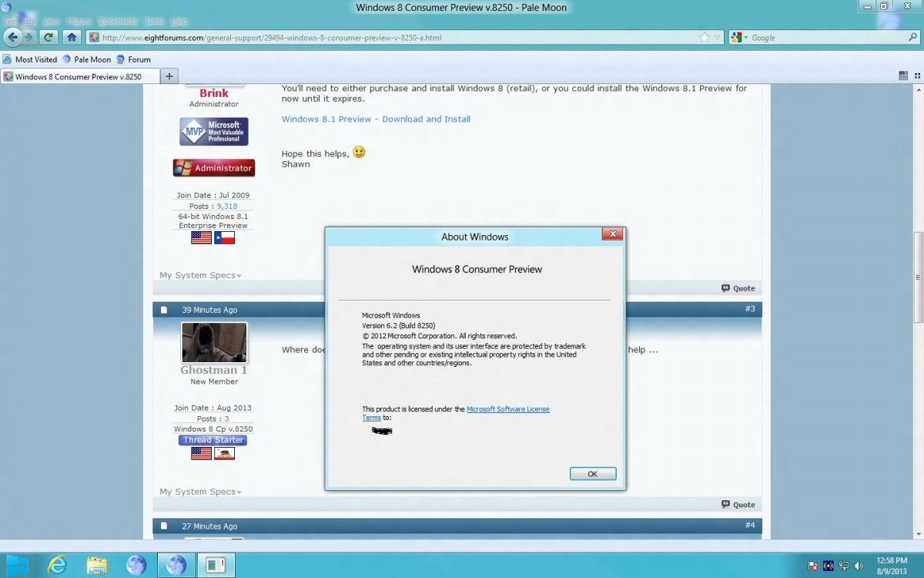The width and height of the screenshot is (924, 578).
Task: Click the search magnifier icon in Google box
Action: point(912,37)
